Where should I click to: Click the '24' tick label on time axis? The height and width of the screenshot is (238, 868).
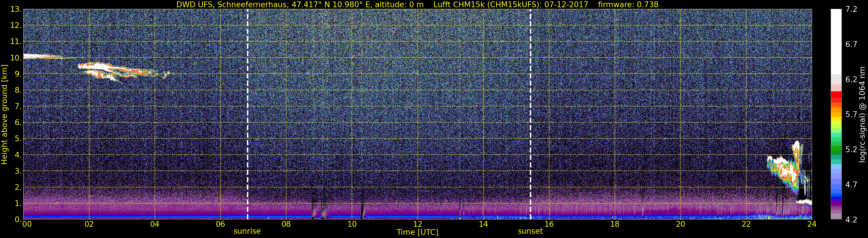[812, 224]
